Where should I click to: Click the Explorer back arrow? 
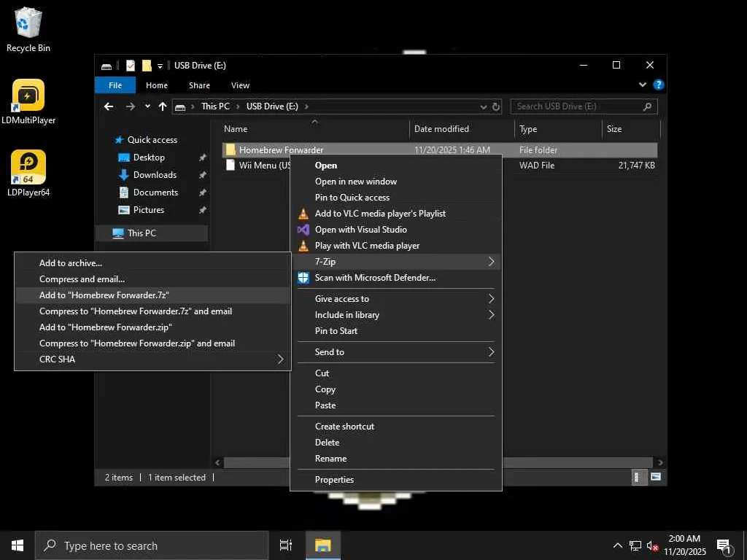click(x=109, y=106)
